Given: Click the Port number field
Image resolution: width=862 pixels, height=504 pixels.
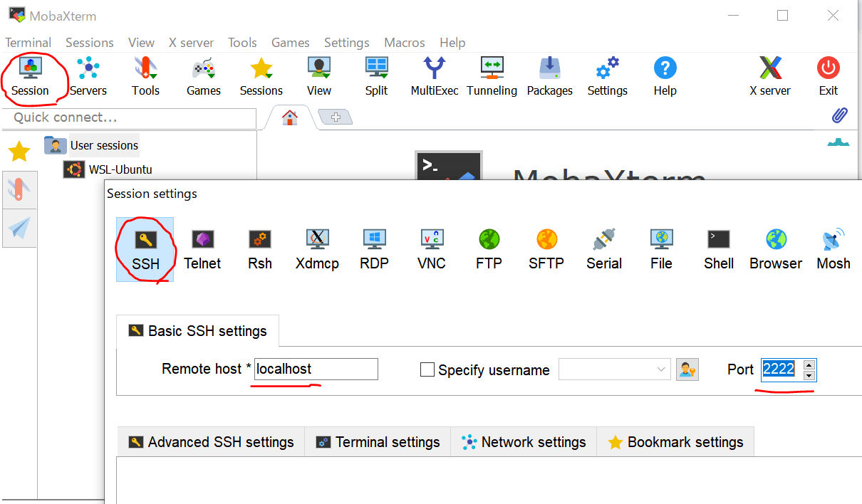Looking at the screenshot, I should click(x=781, y=369).
